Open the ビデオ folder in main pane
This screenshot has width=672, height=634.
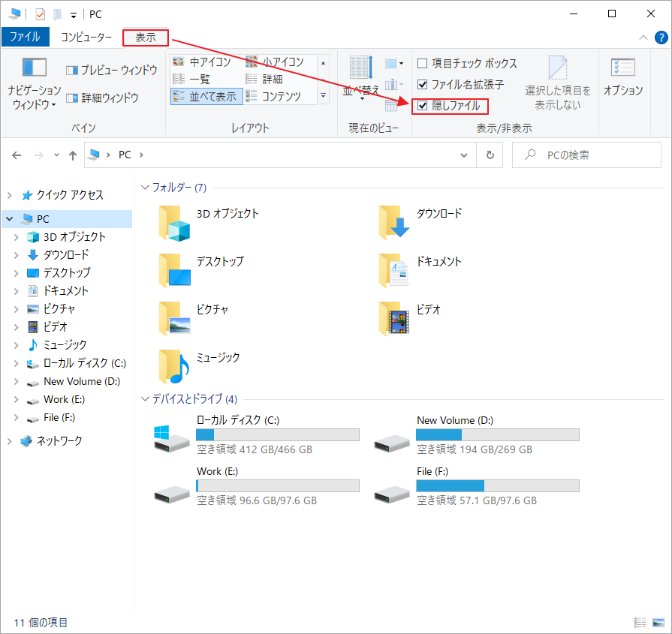[x=410, y=319]
